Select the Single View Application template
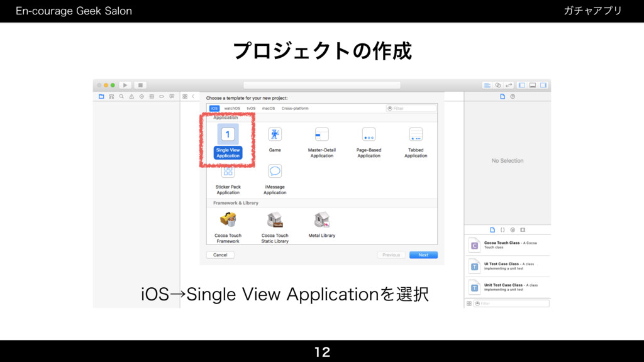Viewport: 644px width, 362px height. click(x=228, y=141)
